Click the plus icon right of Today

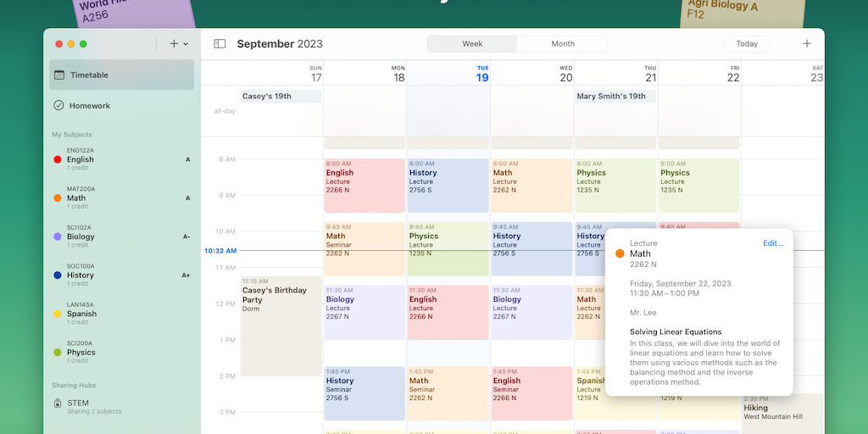point(806,44)
